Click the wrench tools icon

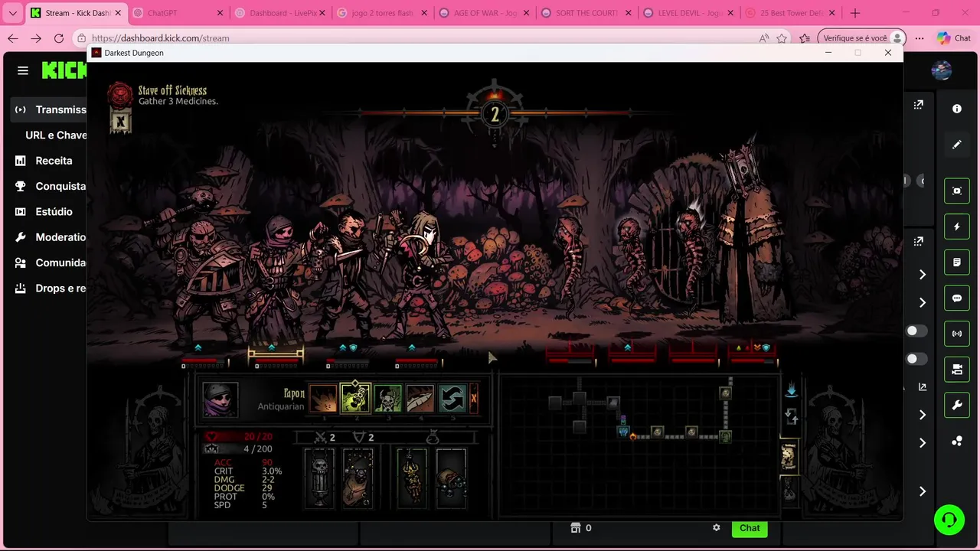pos(957,406)
